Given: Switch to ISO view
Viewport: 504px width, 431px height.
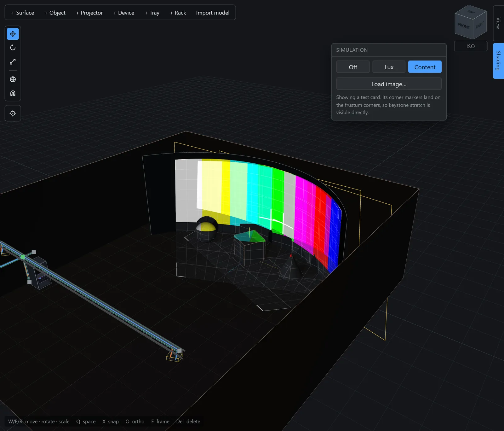Looking at the screenshot, I should coord(471,46).
